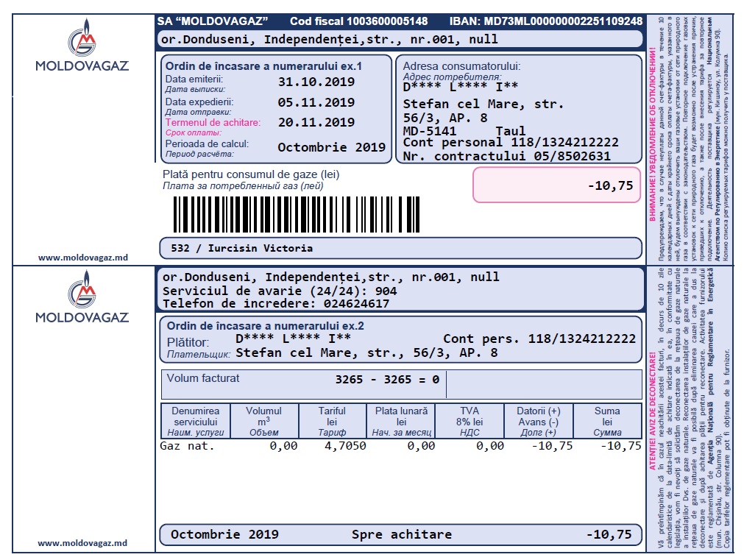Screen dimensions: 744x560
Task: Click the 'Volum facturat' meter reading 3265 - 3265 = 0
Action: (387, 380)
